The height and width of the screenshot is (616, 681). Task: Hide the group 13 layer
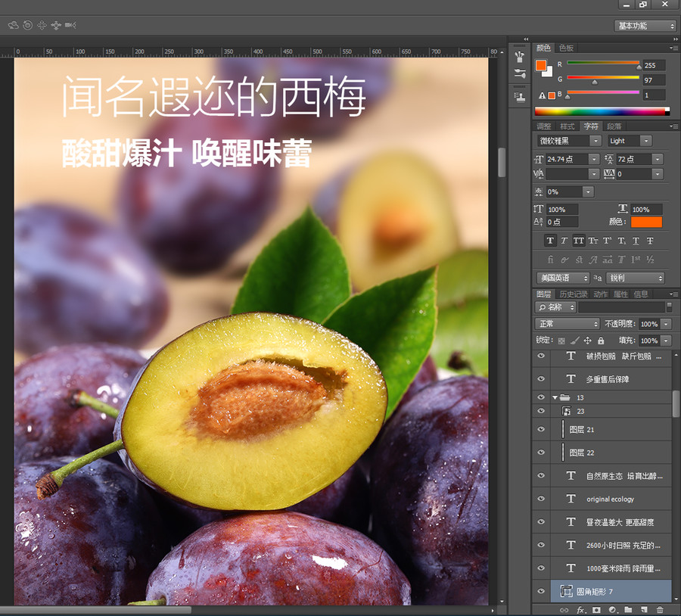[541, 397]
